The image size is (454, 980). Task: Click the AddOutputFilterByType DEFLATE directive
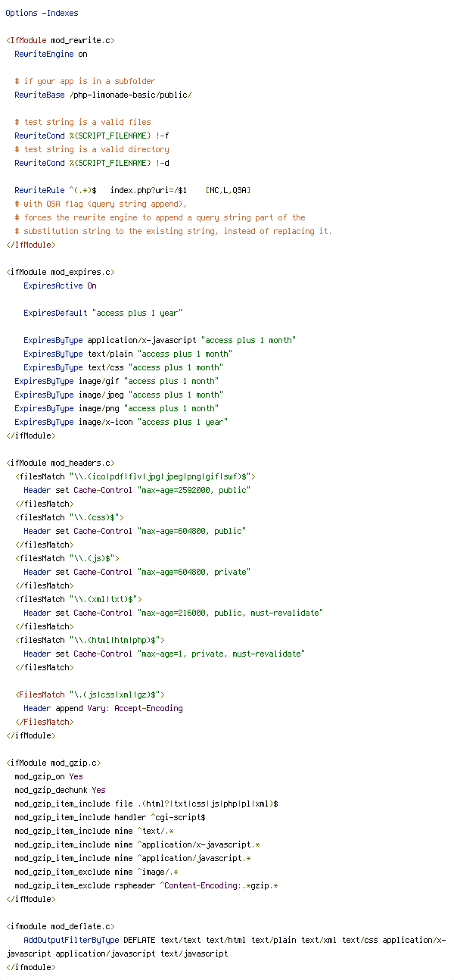pos(225,947)
